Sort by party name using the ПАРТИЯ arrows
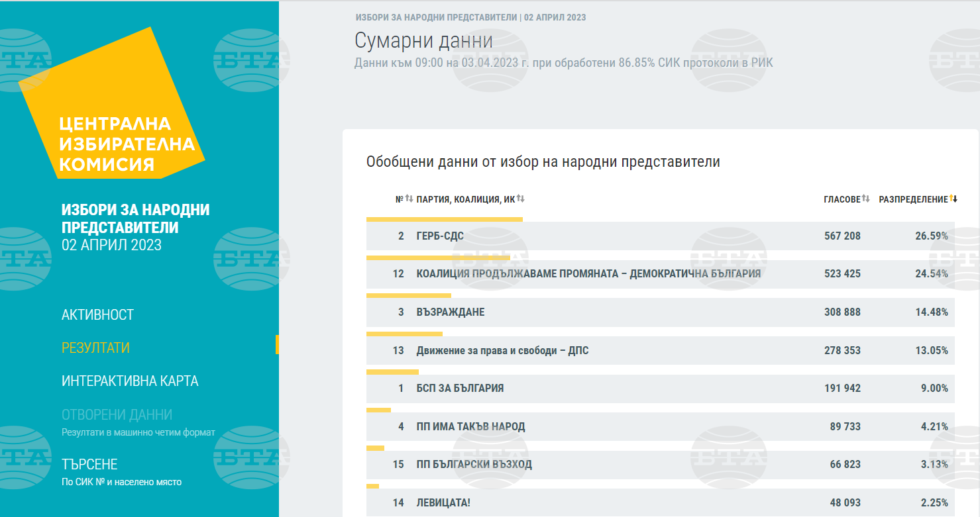 (520, 199)
